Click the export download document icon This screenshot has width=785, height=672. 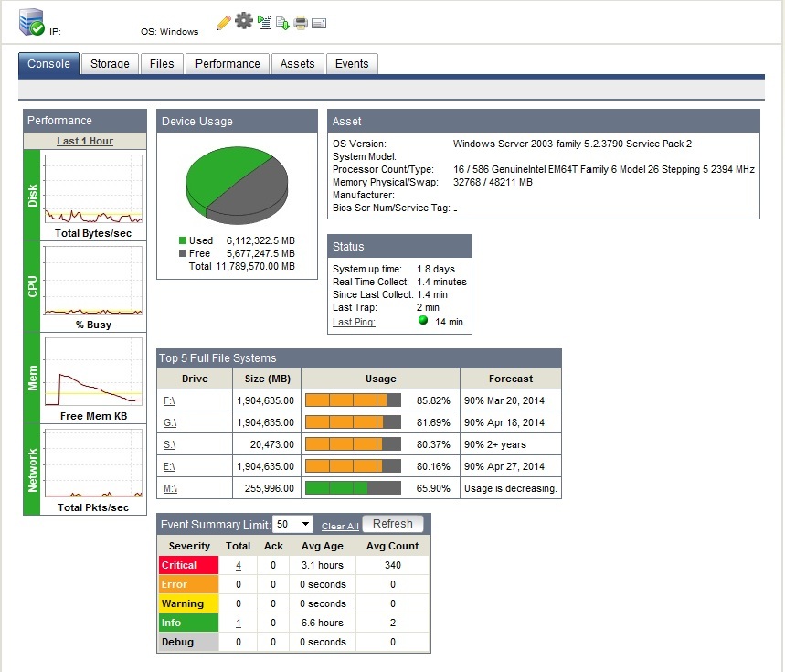tap(282, 23)
